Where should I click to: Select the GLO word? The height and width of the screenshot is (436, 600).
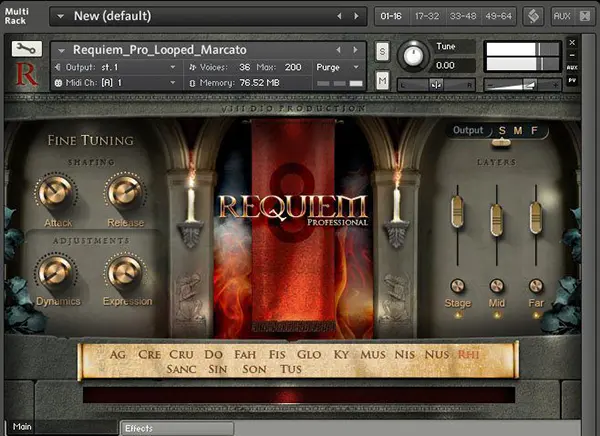tap(309, 355)
